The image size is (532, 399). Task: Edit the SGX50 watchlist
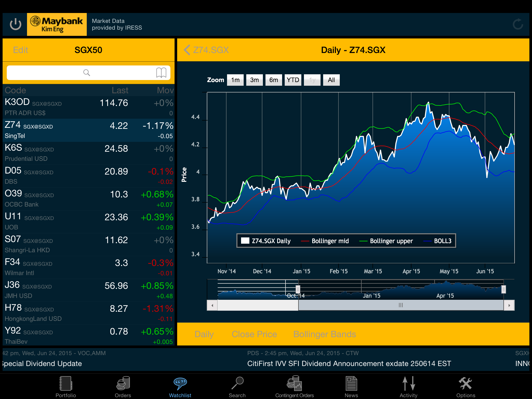click(x=21, y=50)
